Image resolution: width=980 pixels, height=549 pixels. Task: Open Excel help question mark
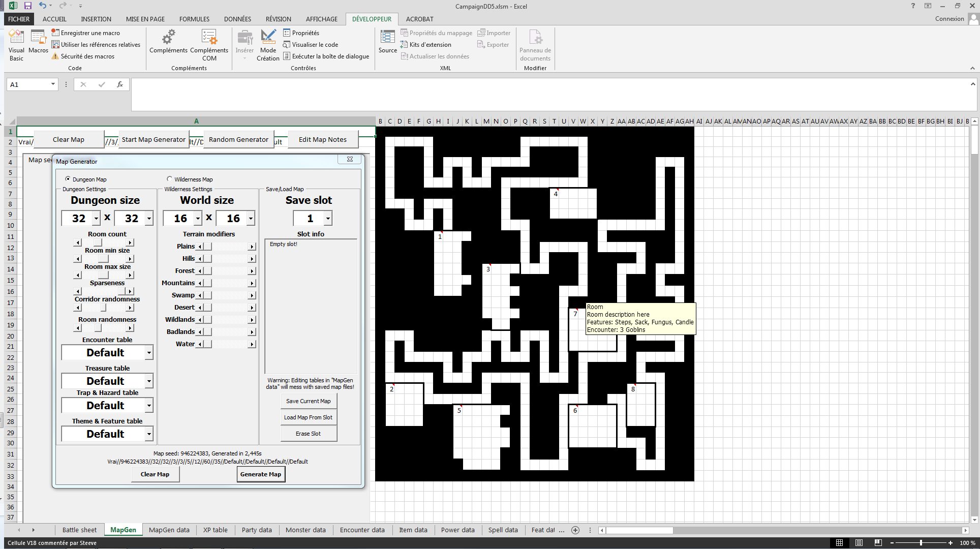coord(913,6)
